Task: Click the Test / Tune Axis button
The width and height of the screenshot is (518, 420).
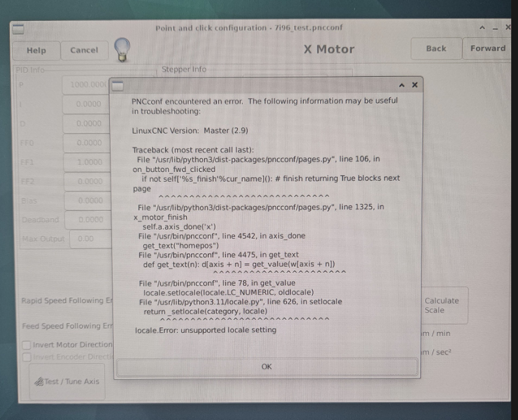Action: [x=67, y=382]
